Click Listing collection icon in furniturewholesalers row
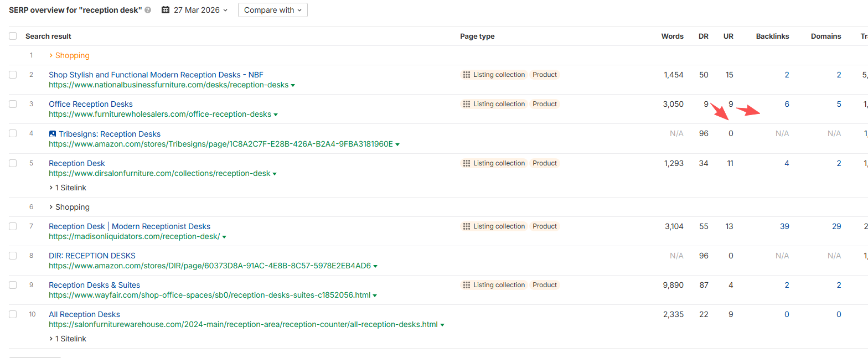The image size is (868, 358). (467, 104)
